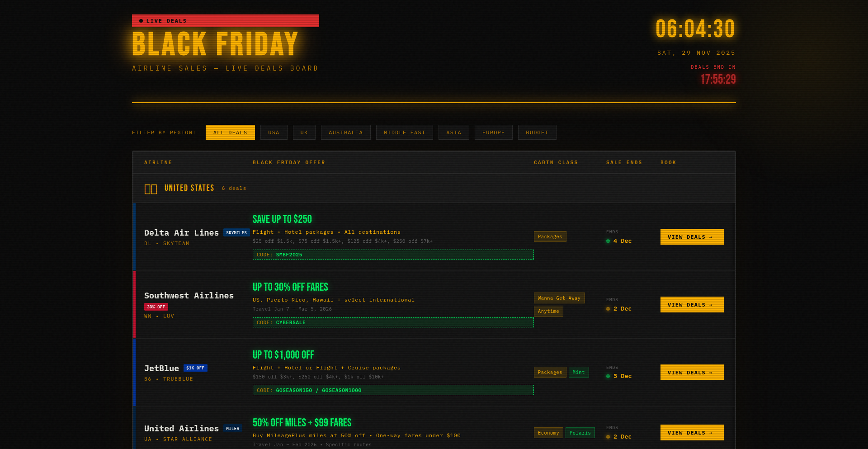Click the CABIN CLASS column header
868x449 pixels.
point(556,162)
